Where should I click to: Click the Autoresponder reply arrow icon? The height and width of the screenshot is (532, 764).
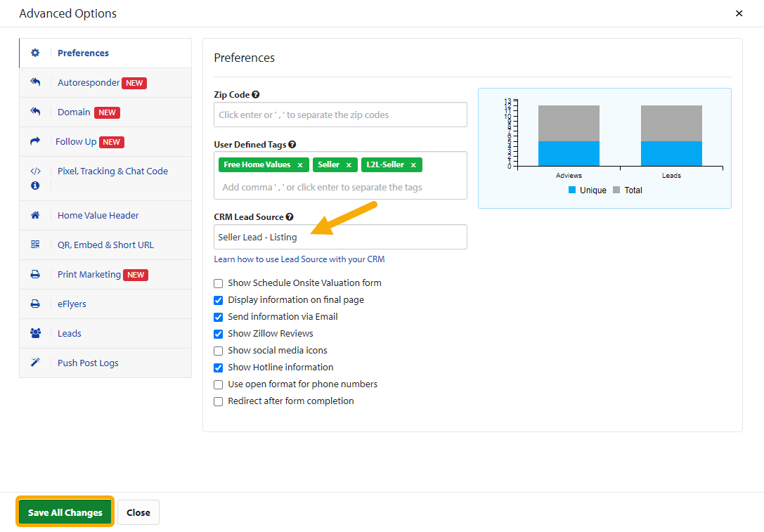pyautogui.click(x=37, y=82)
